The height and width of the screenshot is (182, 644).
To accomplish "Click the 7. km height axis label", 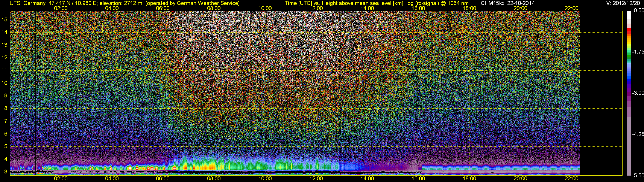I will [x=6, y=121].
